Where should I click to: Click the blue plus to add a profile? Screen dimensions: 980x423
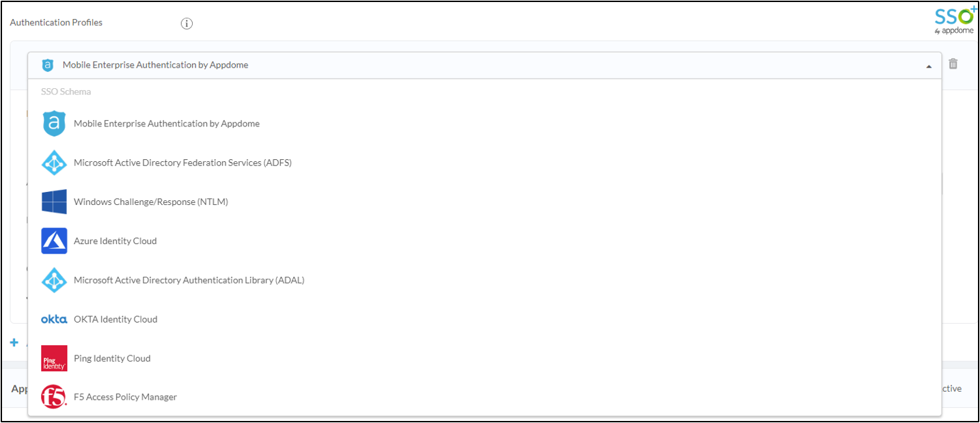[x=14, y=342]
